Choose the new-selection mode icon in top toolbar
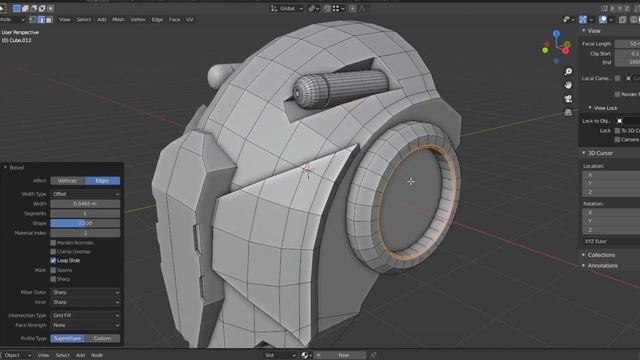The width and height of the screenshot is (640, 360). click(17, 8)
